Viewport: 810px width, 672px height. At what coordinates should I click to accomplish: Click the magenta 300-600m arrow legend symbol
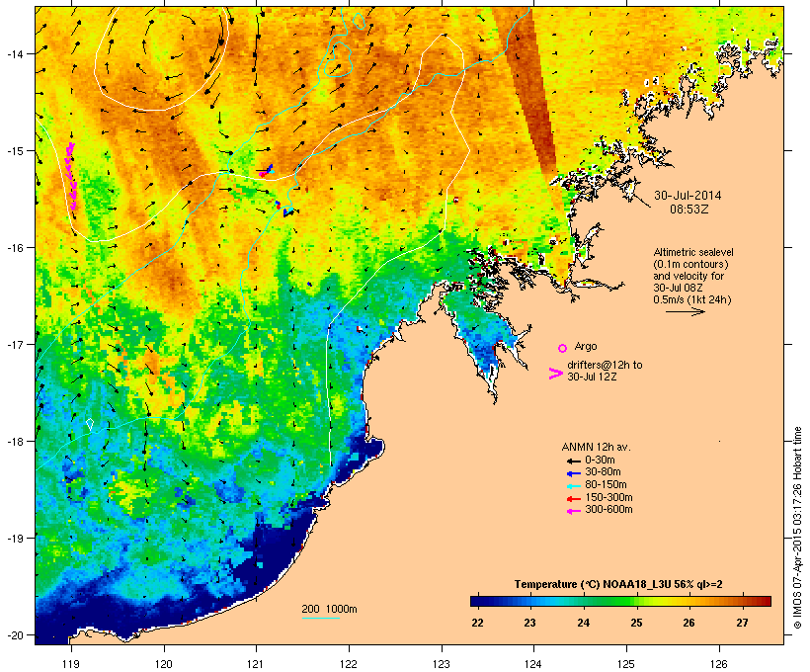[573, 511]
